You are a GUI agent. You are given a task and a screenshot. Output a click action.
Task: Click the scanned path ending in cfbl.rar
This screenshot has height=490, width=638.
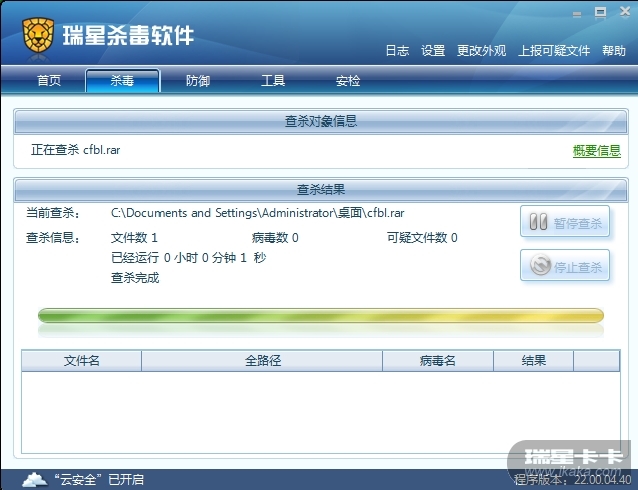pyautogui.click(x=258, y=213)
